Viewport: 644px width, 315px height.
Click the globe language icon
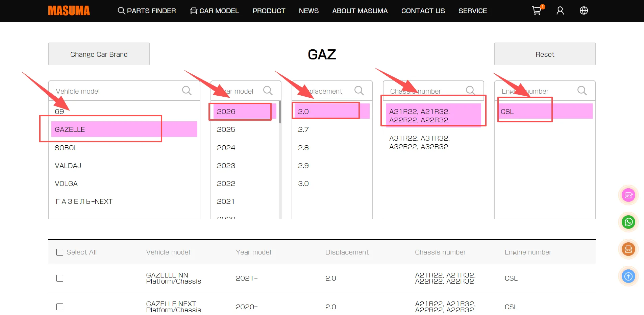(584, 11)
